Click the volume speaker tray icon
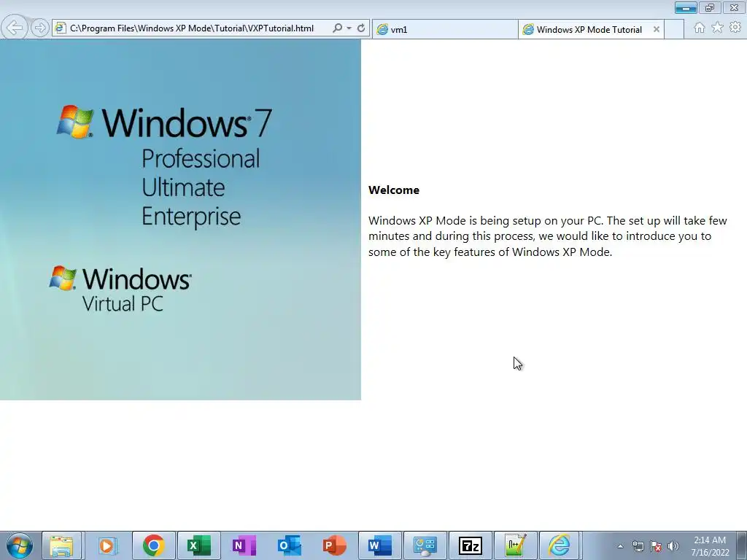The height and width of the screenshot is (560, 747). click(x=673, y=546)
